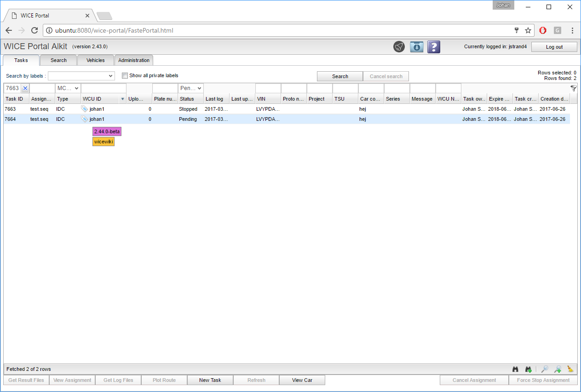
Task: Click the pink 2.44.0-beta label
Action: click(107, 131)
